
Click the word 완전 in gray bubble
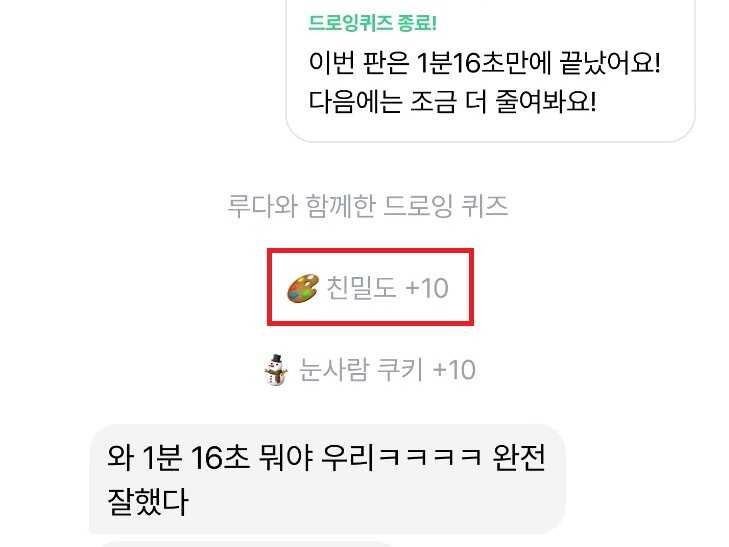pyautogui.click(x=519, y=457)
